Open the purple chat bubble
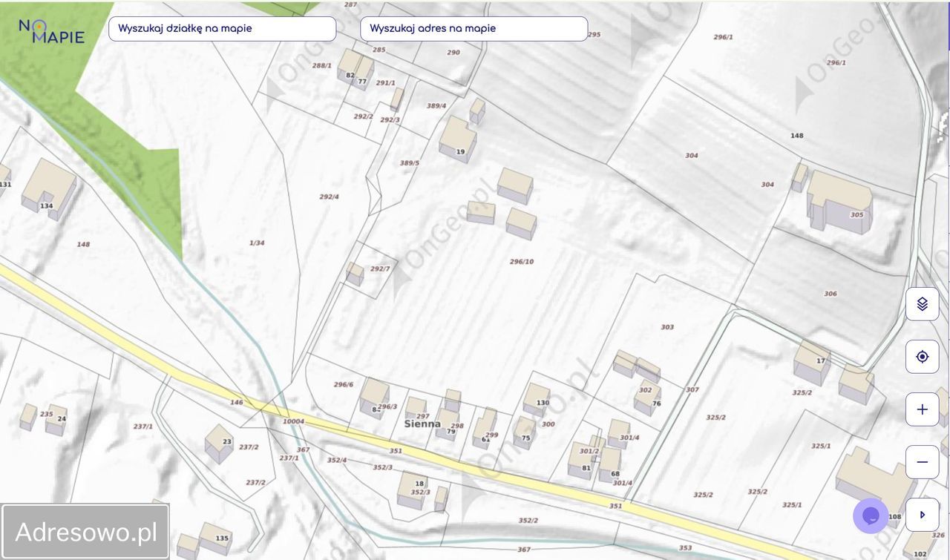The image size is (950, 560). pos(871,515)
